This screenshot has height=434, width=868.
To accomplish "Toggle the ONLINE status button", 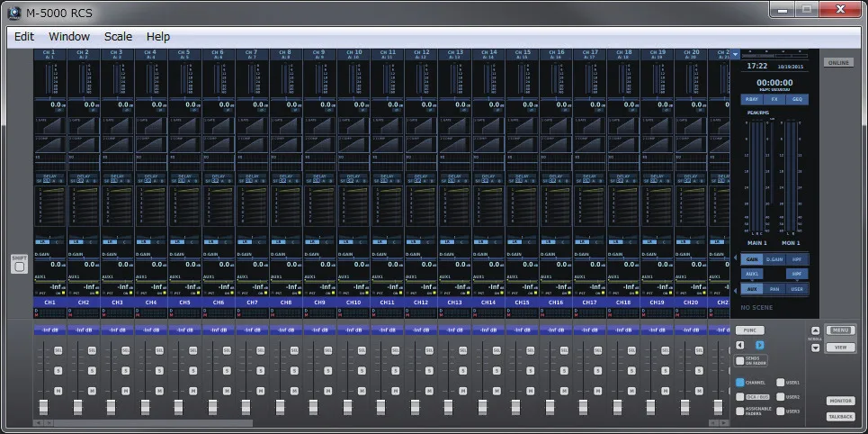I will 838,63.
